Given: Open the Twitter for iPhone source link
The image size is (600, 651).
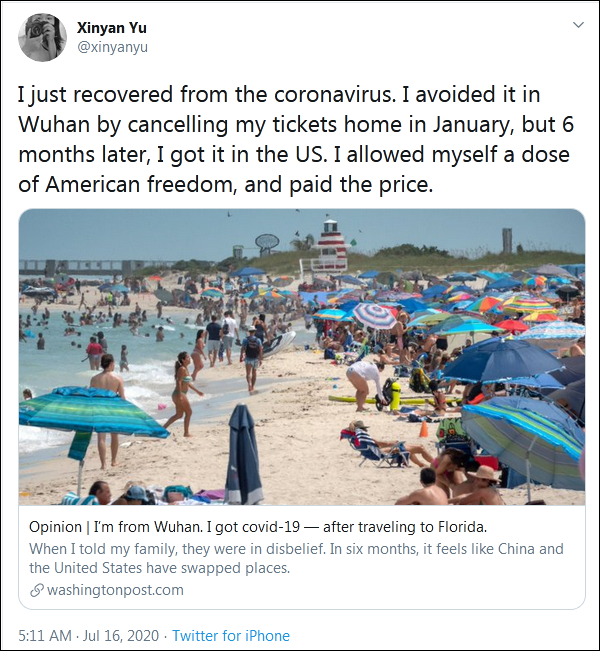Looking at the screenshot, I should click(231, 636).
